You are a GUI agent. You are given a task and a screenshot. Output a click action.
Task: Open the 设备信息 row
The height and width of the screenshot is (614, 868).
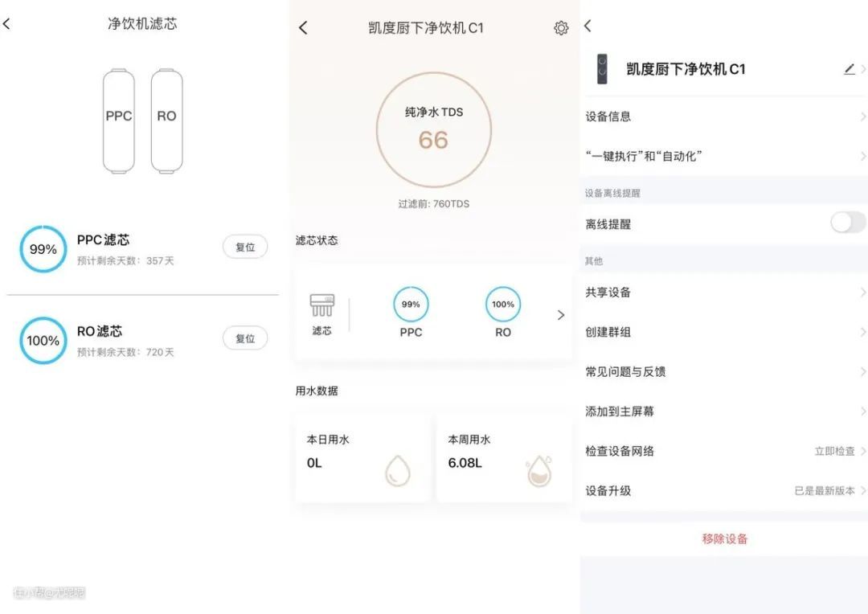[x=724, y=117]
